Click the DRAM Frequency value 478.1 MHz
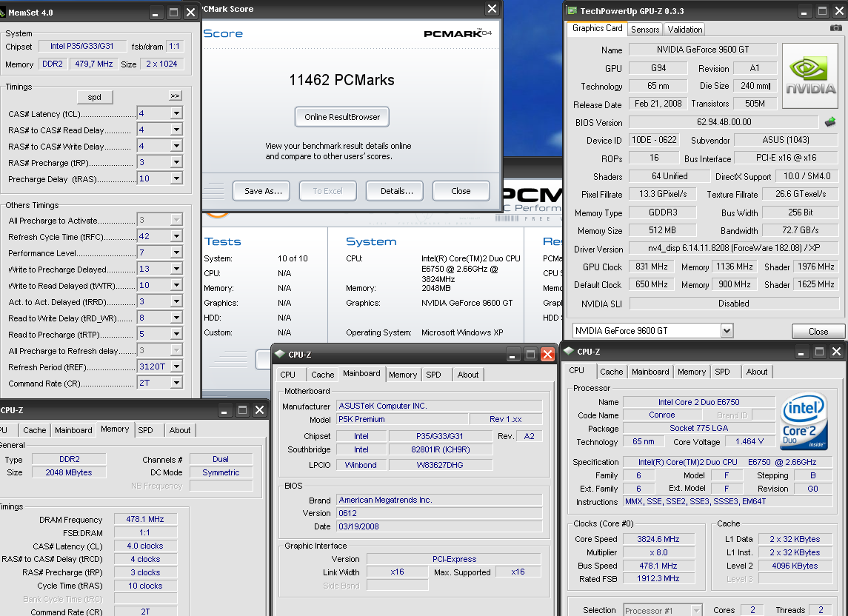The image size is (848, 616). tap(145, 519)
